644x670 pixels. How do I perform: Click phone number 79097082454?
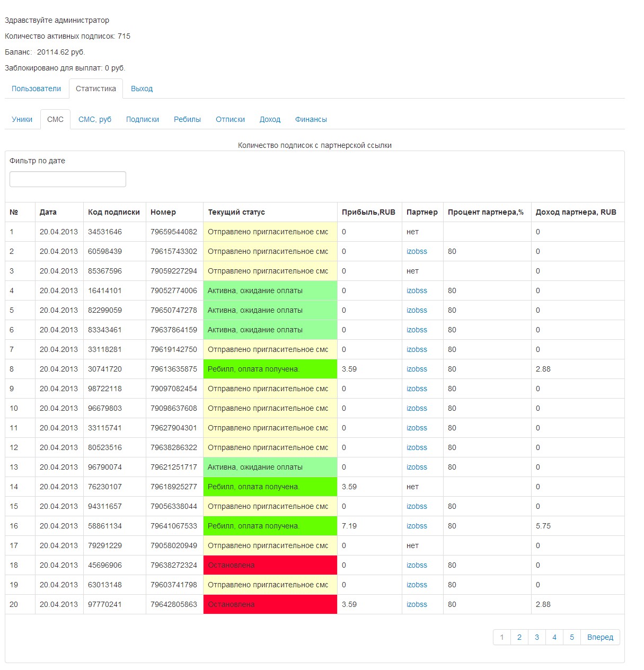[x=174, y=389]
